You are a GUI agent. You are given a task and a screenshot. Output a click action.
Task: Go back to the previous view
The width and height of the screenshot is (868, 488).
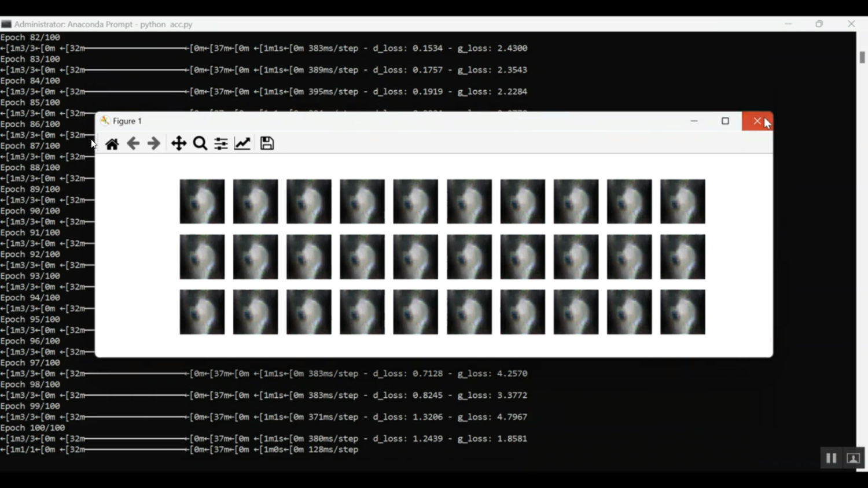click(133, 143)
